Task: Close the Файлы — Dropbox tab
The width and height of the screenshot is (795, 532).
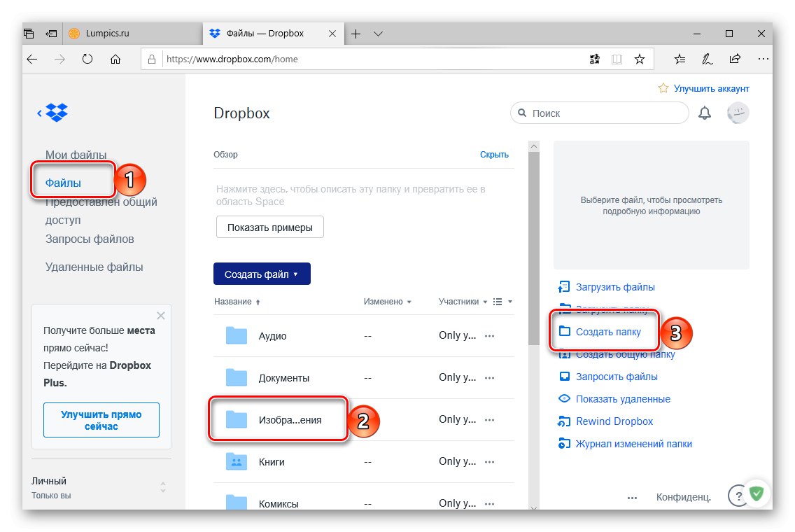Action: click(x=332, y=34)
